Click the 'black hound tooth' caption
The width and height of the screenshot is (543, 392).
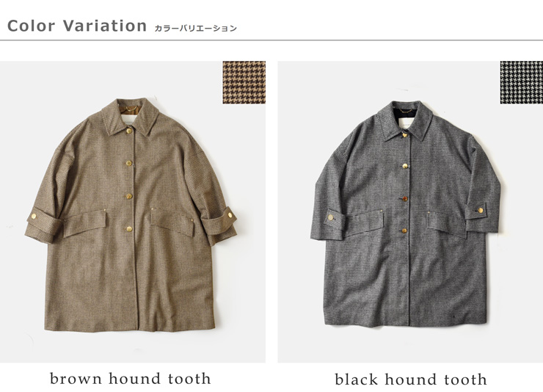pos(411,380)
